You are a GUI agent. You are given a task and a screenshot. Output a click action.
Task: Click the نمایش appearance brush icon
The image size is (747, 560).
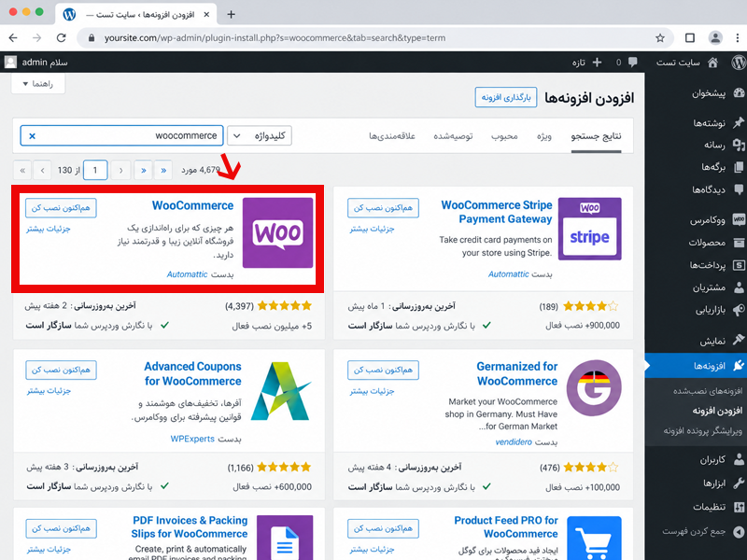point(739,340)
